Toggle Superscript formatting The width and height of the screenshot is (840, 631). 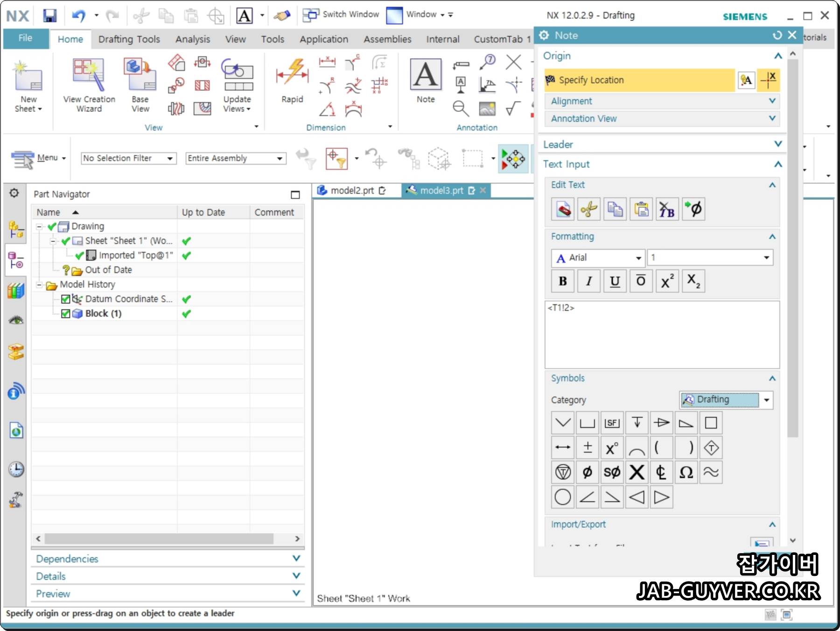(667, 281)
